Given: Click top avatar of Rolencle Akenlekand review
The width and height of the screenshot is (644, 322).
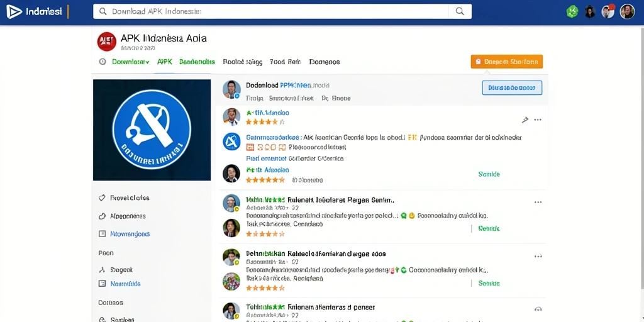Looking at the screenshot, I should (231, 257).
